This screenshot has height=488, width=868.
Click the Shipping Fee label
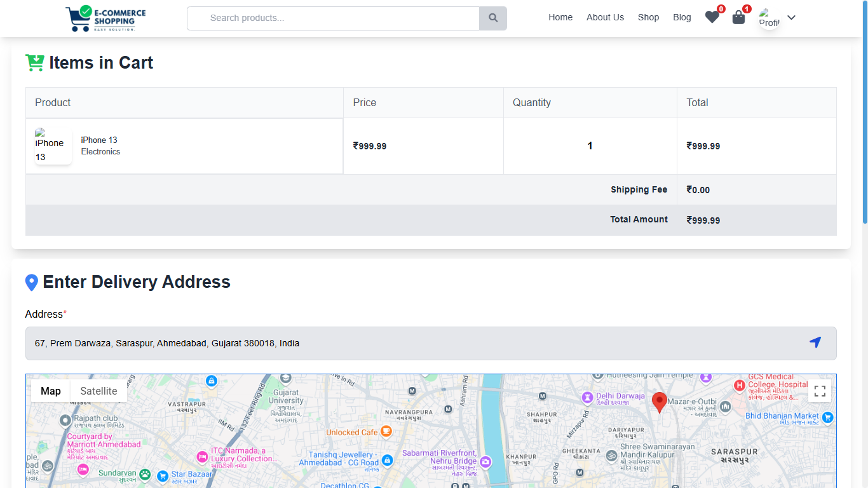pos(639,189)
